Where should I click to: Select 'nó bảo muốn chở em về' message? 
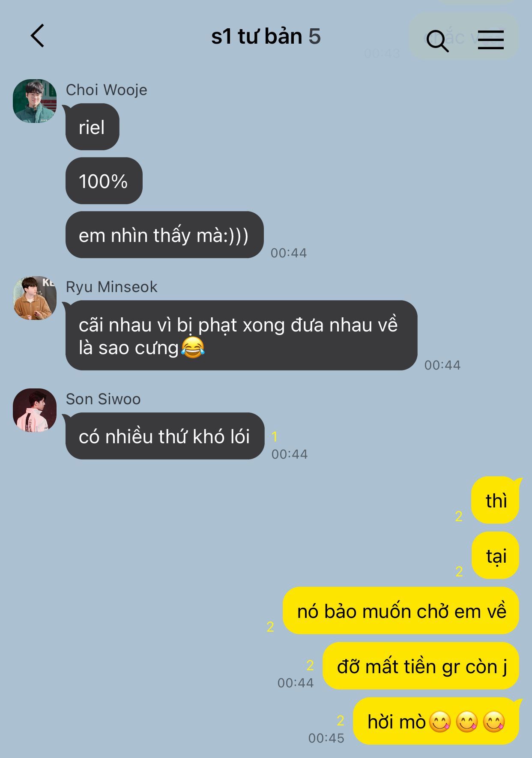pos(401,611)
